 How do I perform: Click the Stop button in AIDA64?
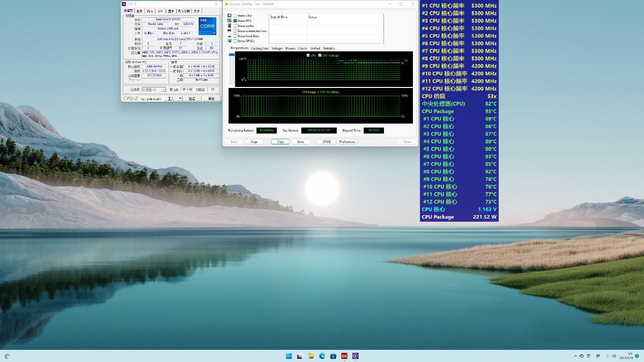coord(254,142)
